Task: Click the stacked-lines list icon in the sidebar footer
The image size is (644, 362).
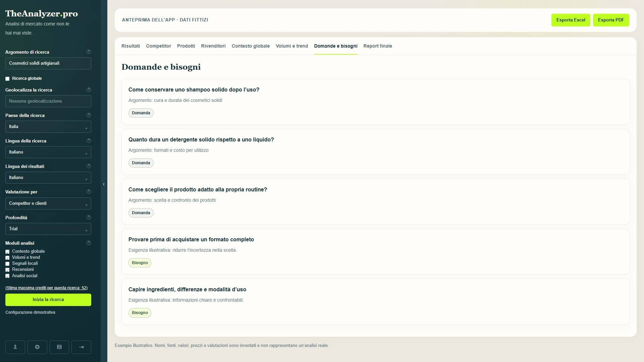Action: click(59, 347)
